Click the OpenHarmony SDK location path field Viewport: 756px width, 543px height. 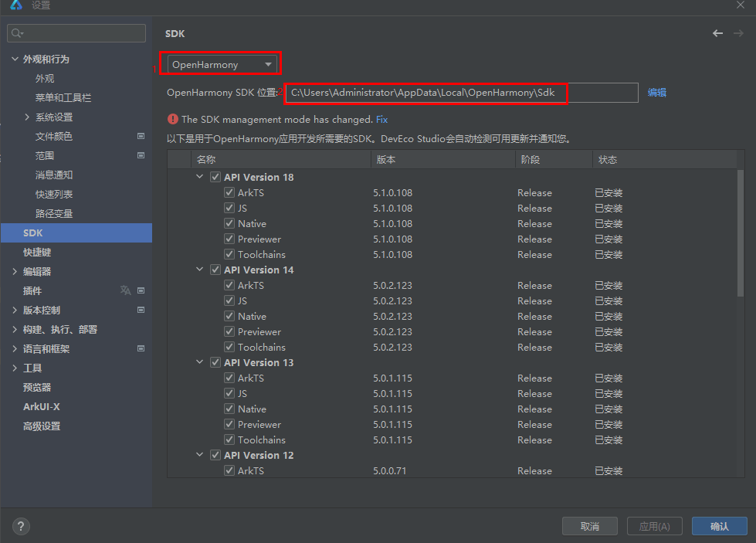[x=462, y=93]
